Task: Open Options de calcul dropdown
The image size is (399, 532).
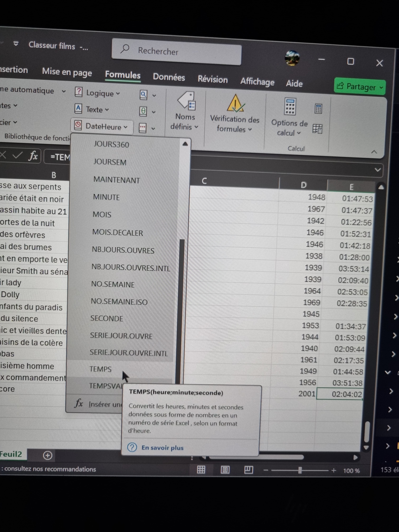Action: [x=289, y=117]
